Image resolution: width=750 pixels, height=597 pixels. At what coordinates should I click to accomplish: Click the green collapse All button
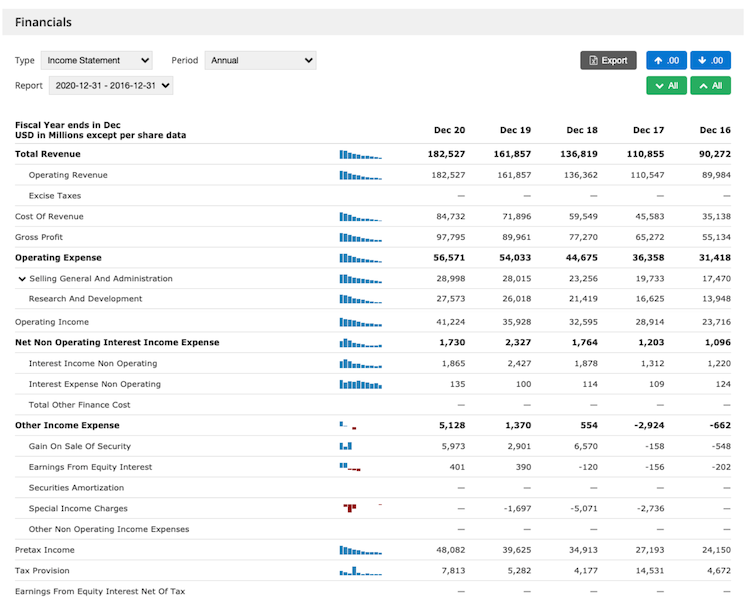coord(711,86)
